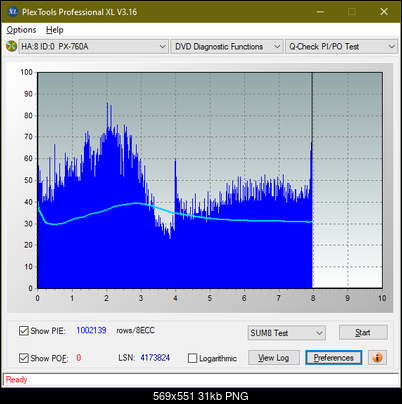The height and width of the screenshot is (404, 402).
Task: Minimize the PlexTools window
Action: tap(320, 12)
